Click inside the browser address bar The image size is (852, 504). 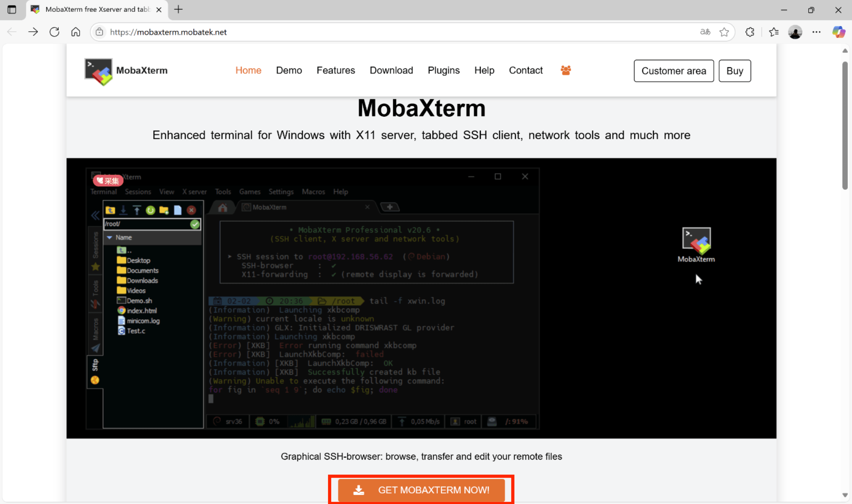(x=238, y=32)
